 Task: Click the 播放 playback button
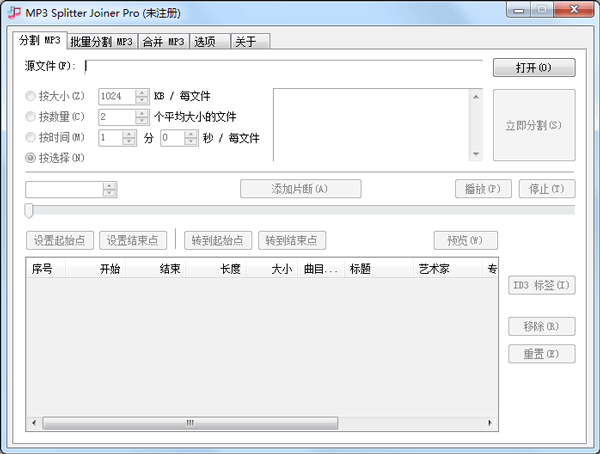[x=483, y=189]
